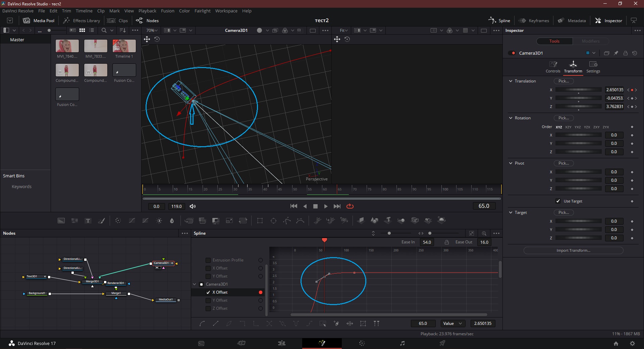Adjust Translation X slider
The image size is (644, 349).
[x=579, y=90]
